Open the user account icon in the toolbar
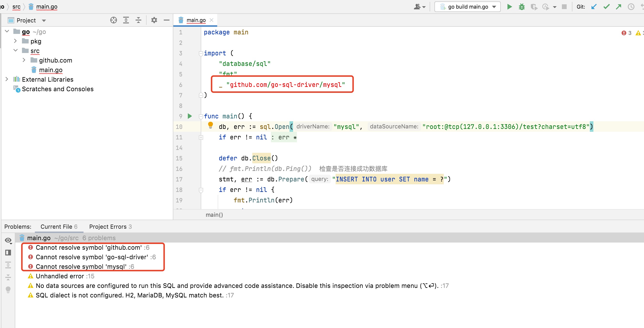This screenshot has height=328, width=644. (419, 7)
